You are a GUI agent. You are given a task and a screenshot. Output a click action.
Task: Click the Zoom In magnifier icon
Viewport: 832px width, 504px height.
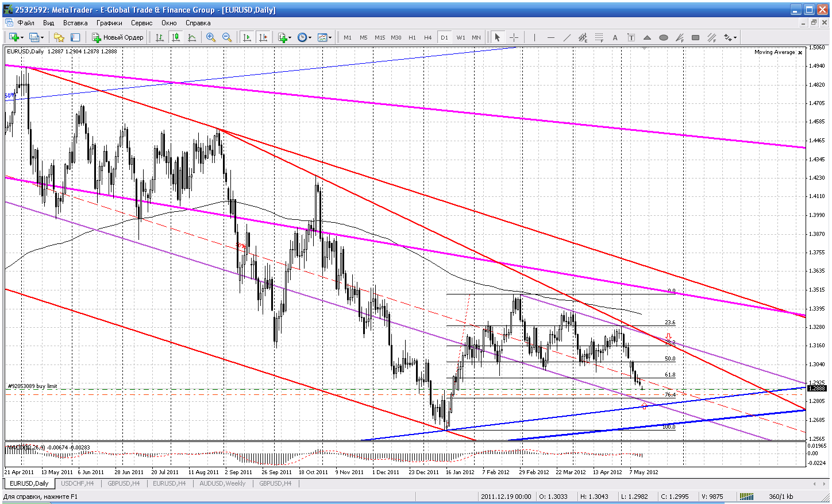click(x=211, y=37)
